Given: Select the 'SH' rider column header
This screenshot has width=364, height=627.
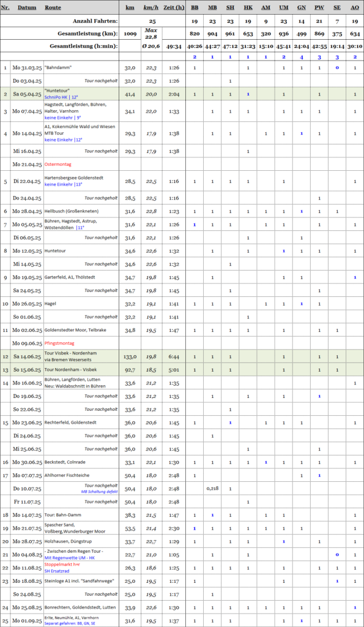Looking at the screenshot, I should (231, 7).
